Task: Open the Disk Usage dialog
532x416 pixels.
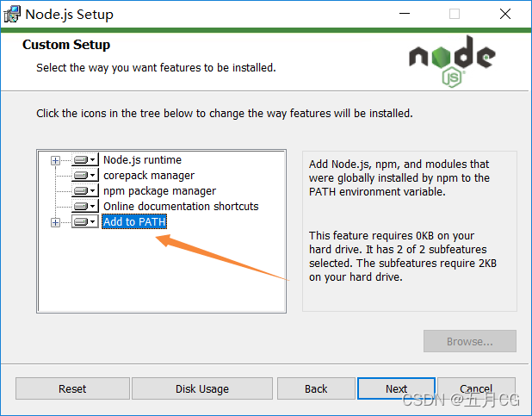Action: 202,388
